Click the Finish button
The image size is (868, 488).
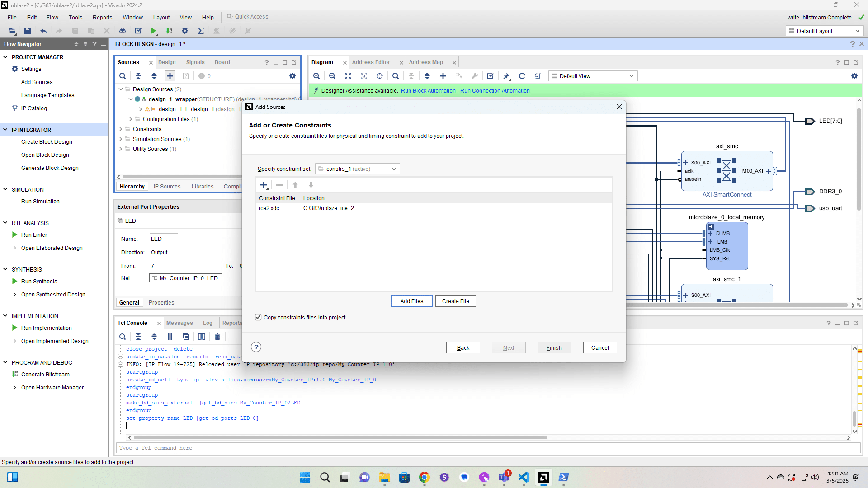[554, 347]
